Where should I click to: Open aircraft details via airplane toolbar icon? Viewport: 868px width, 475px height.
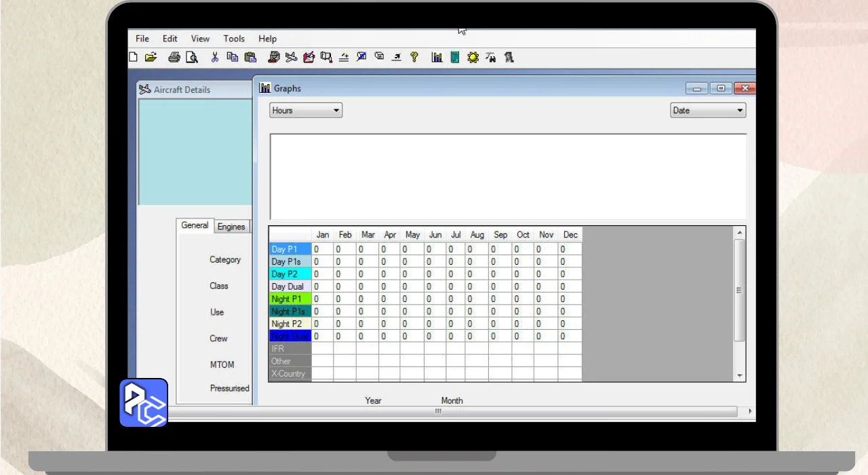(x=291, y=58)
